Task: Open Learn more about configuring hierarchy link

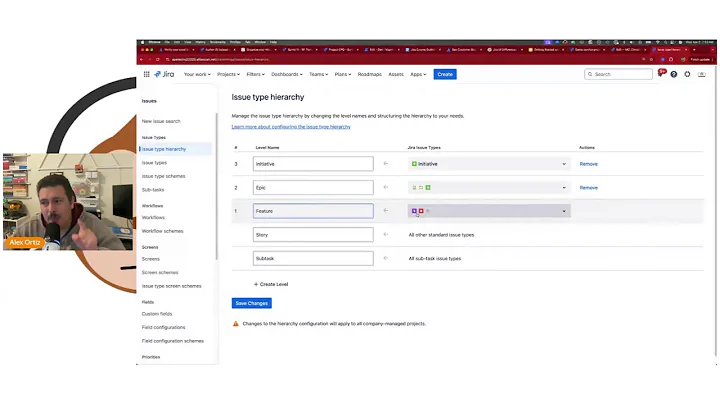Action: 291,127
